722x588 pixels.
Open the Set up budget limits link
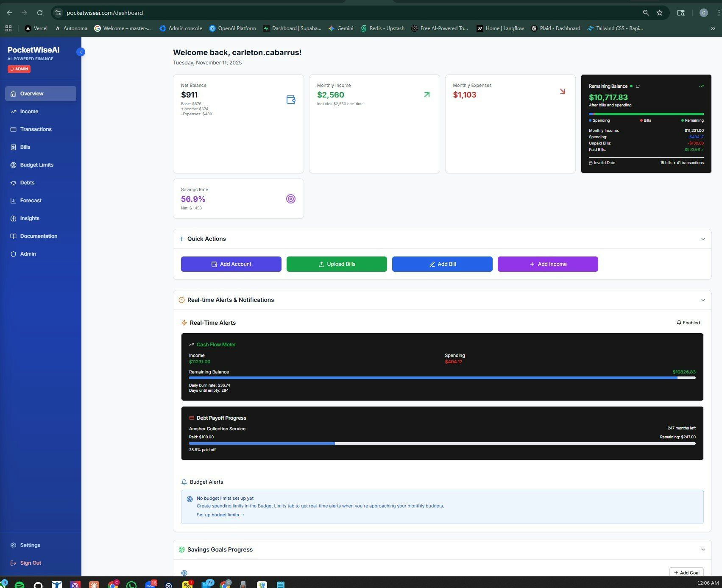(x=220, y=515)
